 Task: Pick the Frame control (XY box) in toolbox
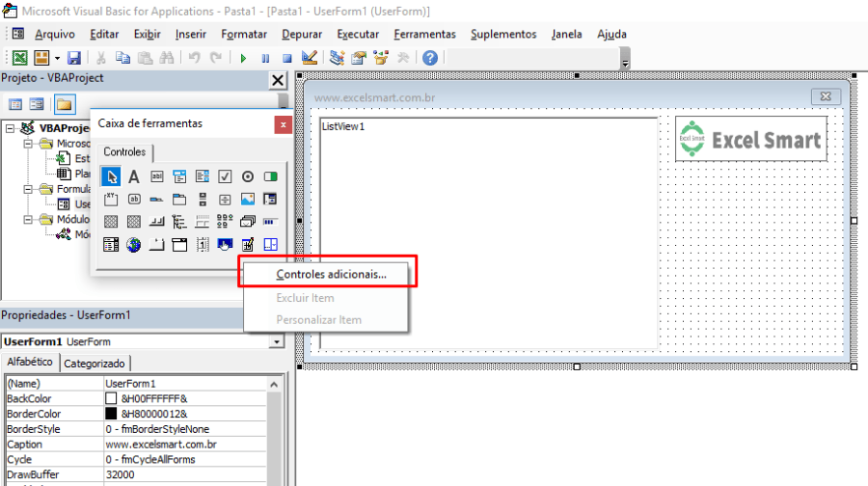pyautogui.click(x=111, y=200)
